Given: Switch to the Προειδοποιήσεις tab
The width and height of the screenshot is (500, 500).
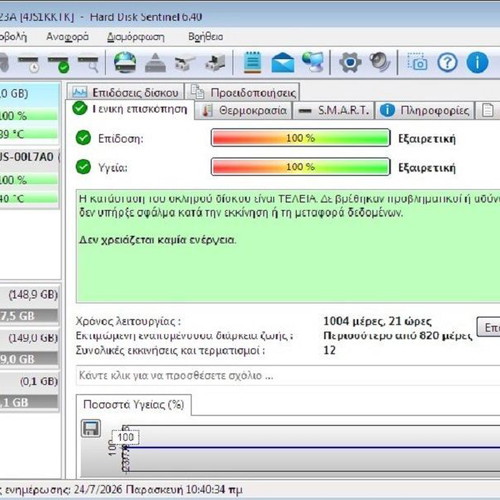Looking at the screenshot, I should point(242,92).
